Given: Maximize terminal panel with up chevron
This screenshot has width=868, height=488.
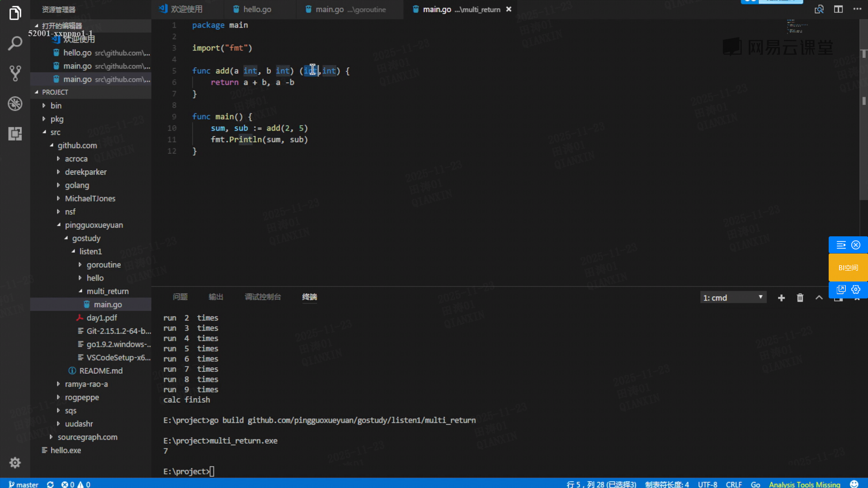Looking at the screenshot, I should pos(819,298).
